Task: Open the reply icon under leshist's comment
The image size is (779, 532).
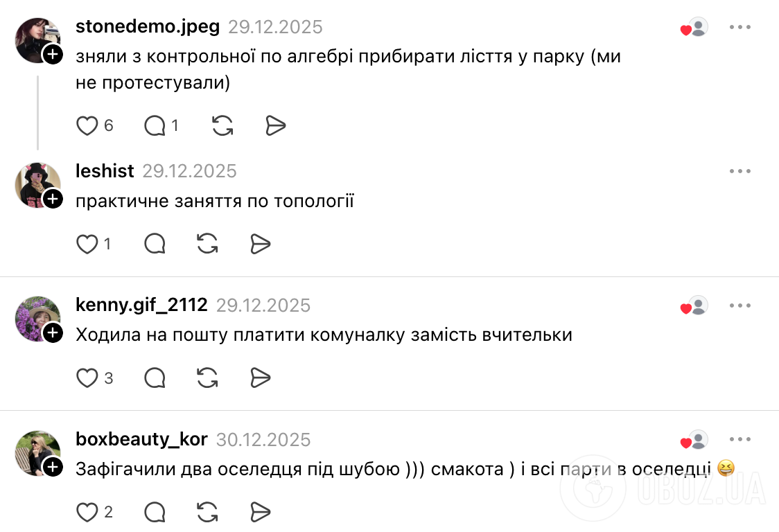Action: tap(154, 244)
